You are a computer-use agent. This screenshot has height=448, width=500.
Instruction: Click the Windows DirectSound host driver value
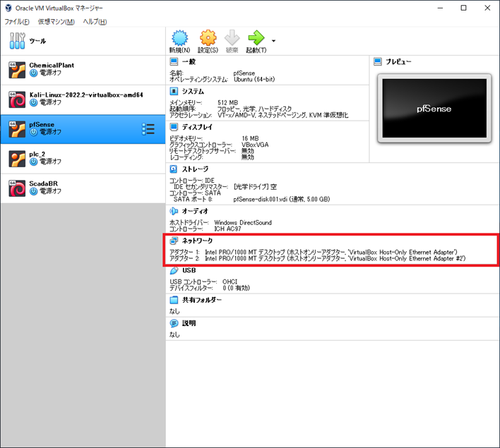coord(243,222)
